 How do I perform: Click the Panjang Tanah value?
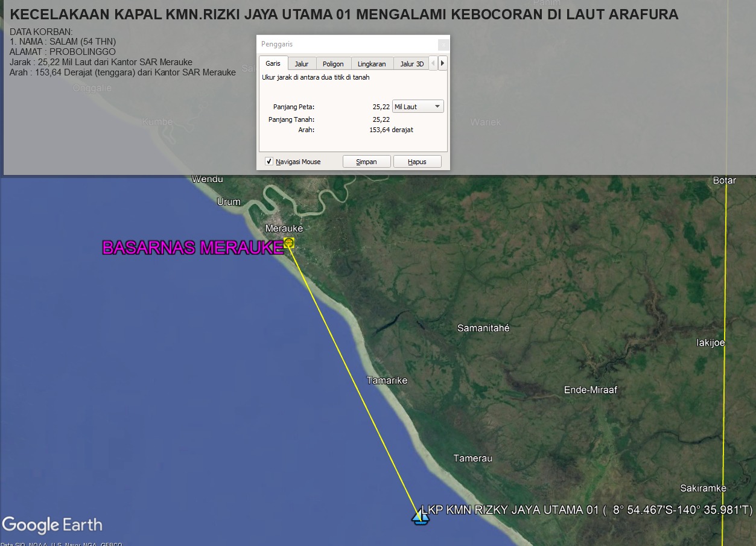tap(381, 119)
